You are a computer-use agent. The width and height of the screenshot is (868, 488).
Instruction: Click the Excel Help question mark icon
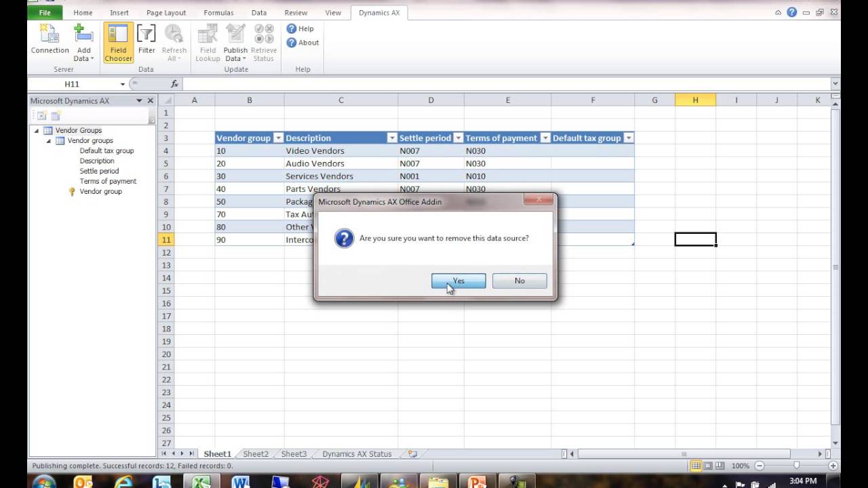click(x=792, y=12)
